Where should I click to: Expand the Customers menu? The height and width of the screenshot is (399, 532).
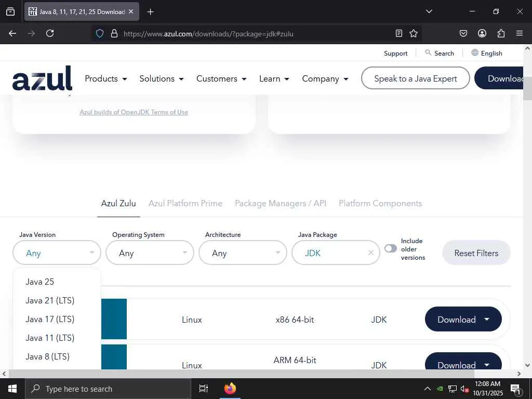point(221,79)
